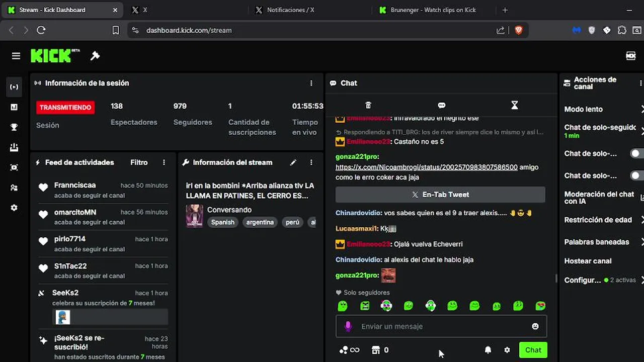
Task: Insert the angry square-faced green emote
Action: (365, 306)
